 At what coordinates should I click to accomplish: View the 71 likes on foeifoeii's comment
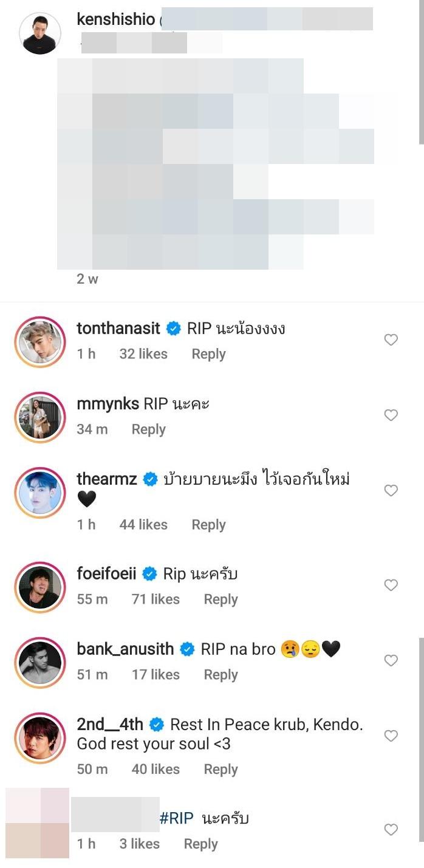click(156, 600)
